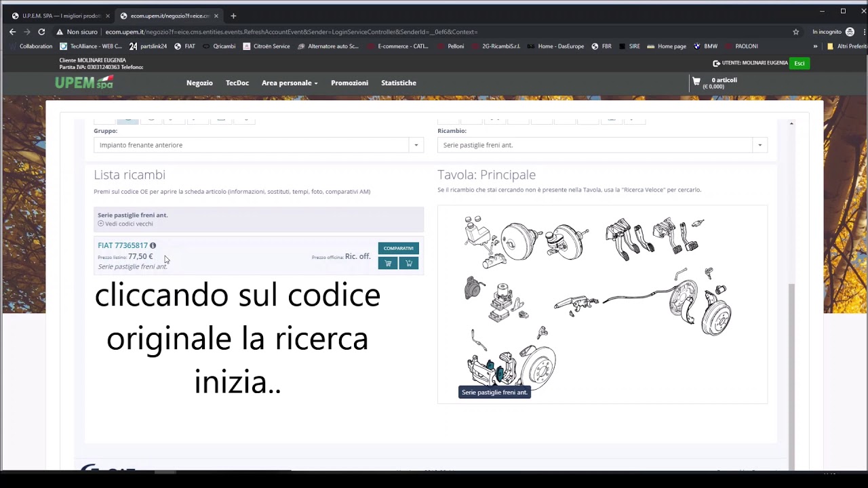Close the U.P.E.M. SPA tab
The height and width of the screenshot is (488, 868).
click(107, 16)
